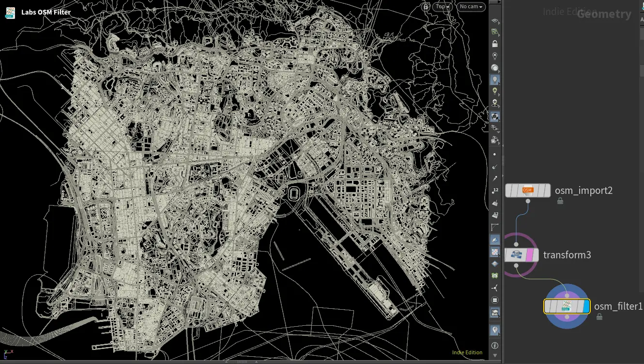
Task: Toggle the checkered sphere materials icon
Action: [494, 117]
